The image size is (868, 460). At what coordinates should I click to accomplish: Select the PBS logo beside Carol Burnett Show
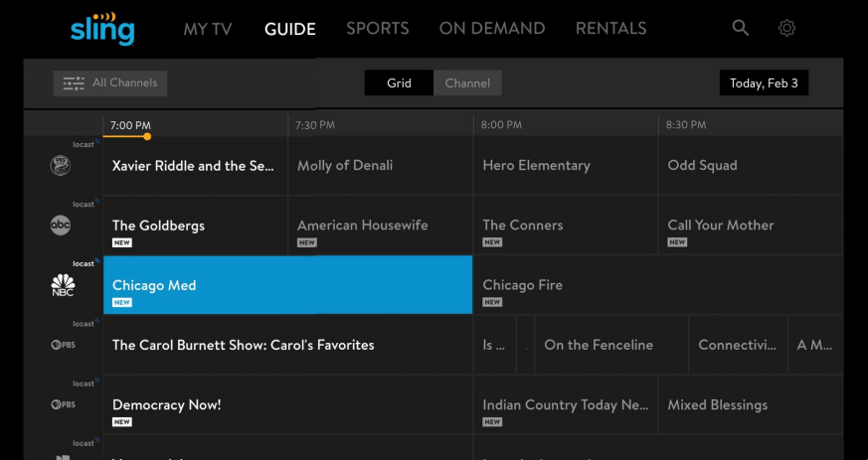[x=63, y=345]
